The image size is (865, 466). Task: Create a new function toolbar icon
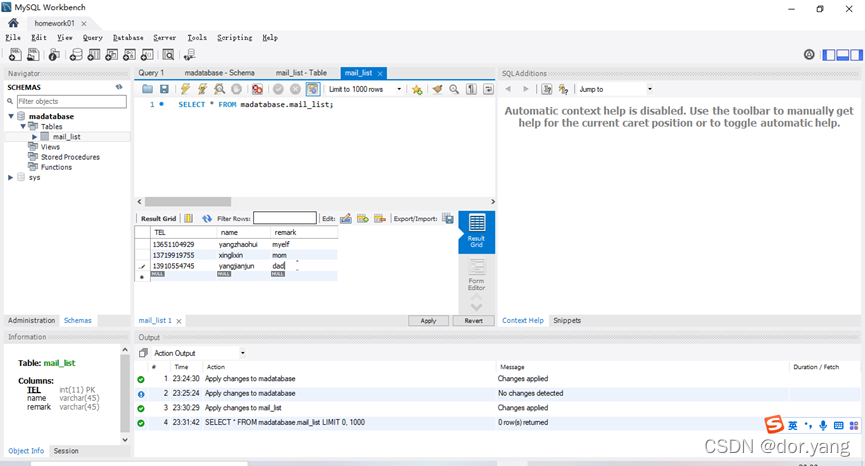(x=147, y=55)
